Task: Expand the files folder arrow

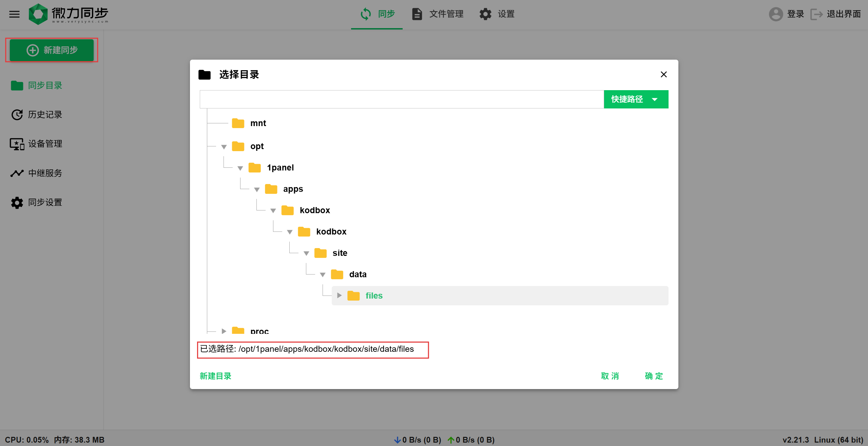Action: point(339,296)
